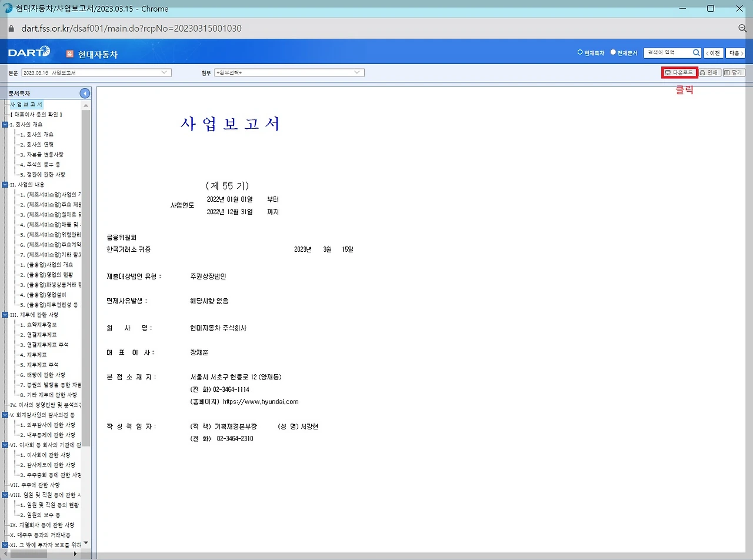This screenshot has height=560, width=753.
Task: Collapse the VI. 이사회 등 회사의 기관 section
Action: (5, 445)
